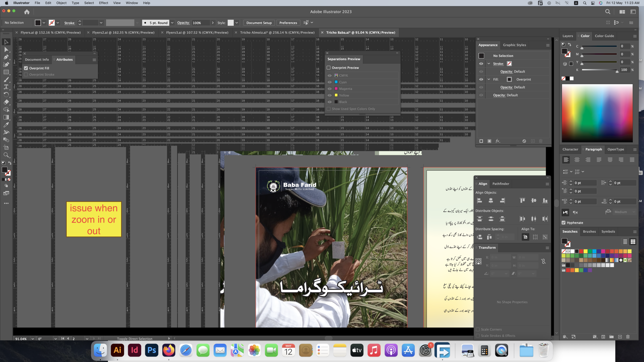
Task: Click the Document Setup button
Action: click(x=259, y=23)
